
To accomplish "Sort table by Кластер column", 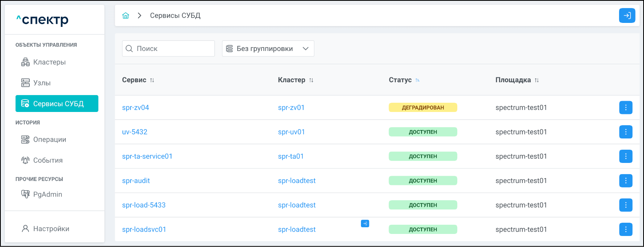I will coord(311,80).
